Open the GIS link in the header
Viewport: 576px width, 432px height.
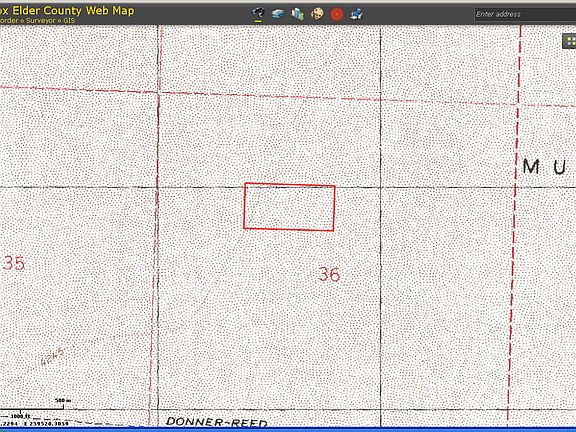(x=69, y=21)
